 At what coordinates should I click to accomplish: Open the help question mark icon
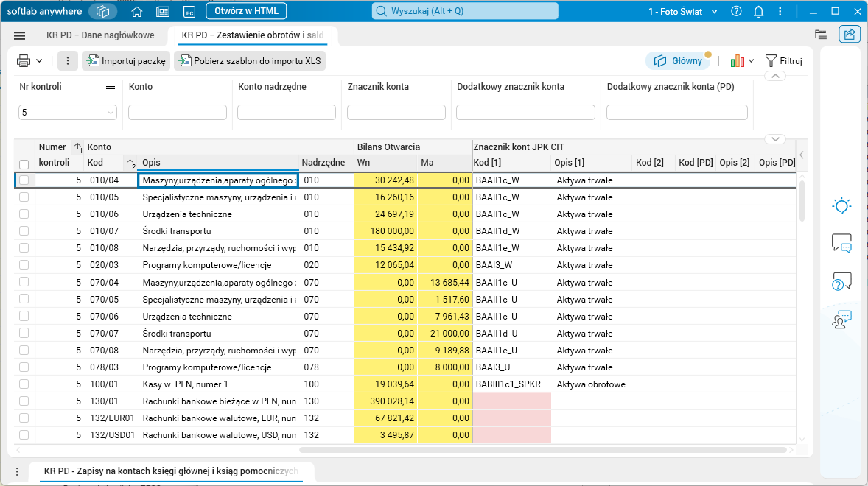tap(736, 11)
